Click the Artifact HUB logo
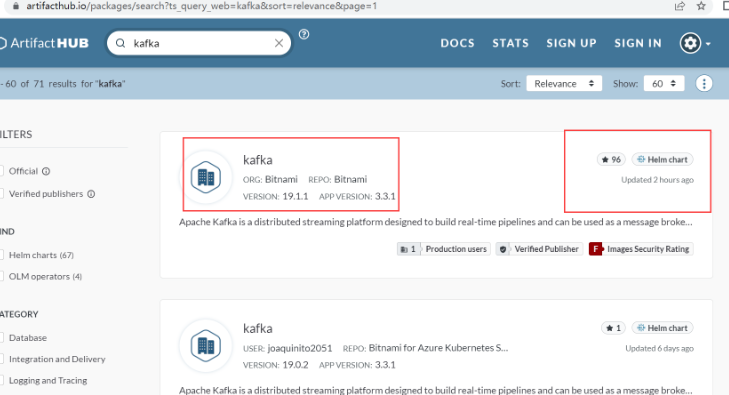 (x=45, y=43)
